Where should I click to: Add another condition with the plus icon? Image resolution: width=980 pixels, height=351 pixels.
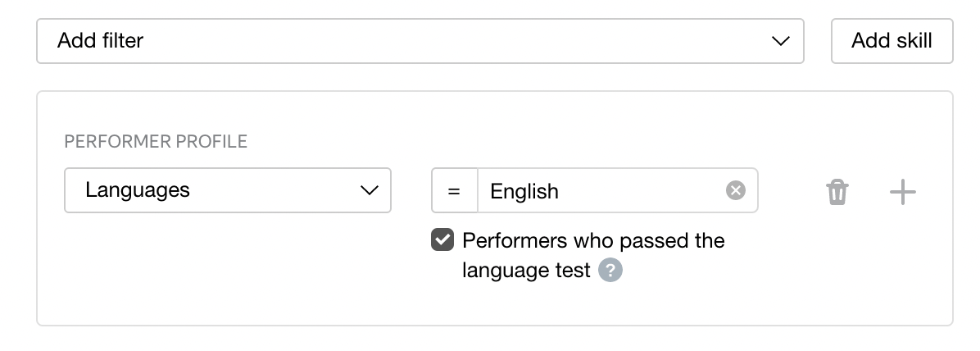(902, 191)
